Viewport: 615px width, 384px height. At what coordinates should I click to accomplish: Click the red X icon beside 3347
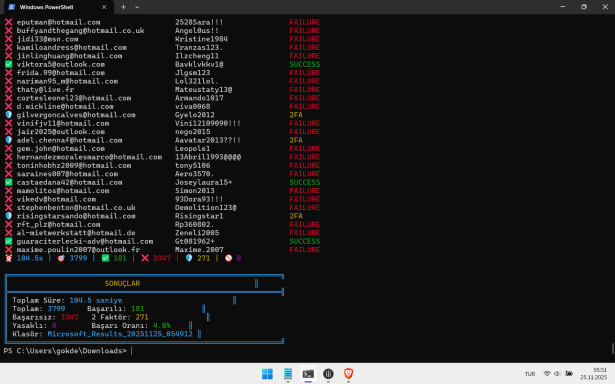pyautogui.click(x=145, y=258)
